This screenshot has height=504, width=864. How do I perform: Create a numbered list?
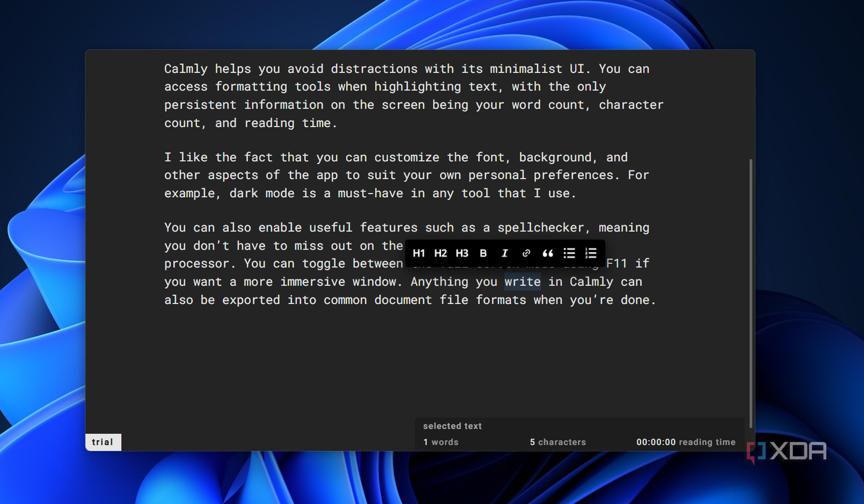(x=591, y=253)
